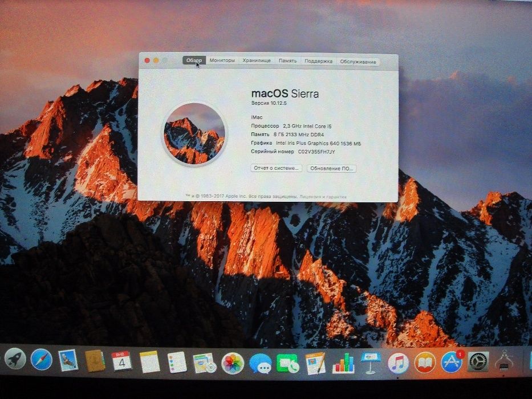The height and width of the screenshot is (399, 532).
Task: Open App Store with update badge
Action: (x=452, y=362)
